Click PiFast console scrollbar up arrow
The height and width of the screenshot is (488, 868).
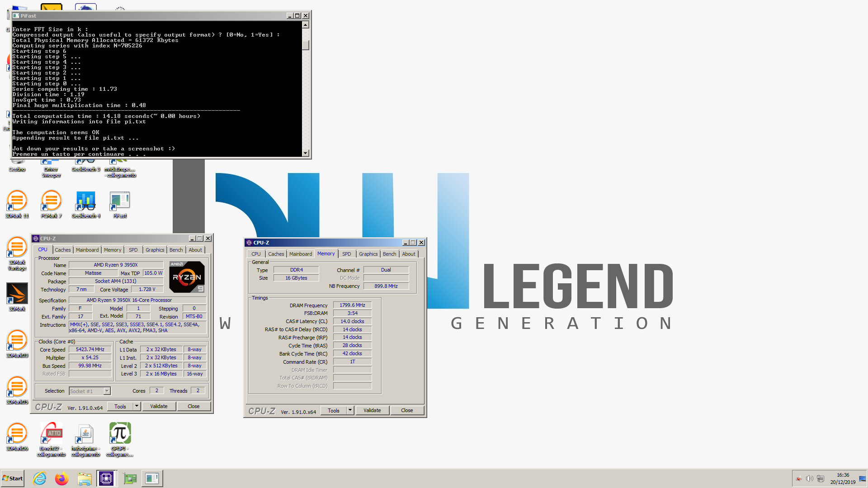306,25
